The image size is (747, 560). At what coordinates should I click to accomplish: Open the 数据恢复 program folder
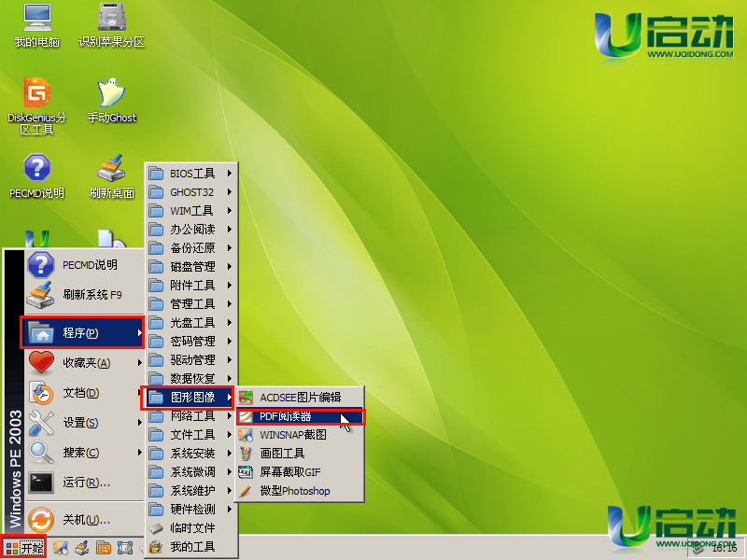191,378
